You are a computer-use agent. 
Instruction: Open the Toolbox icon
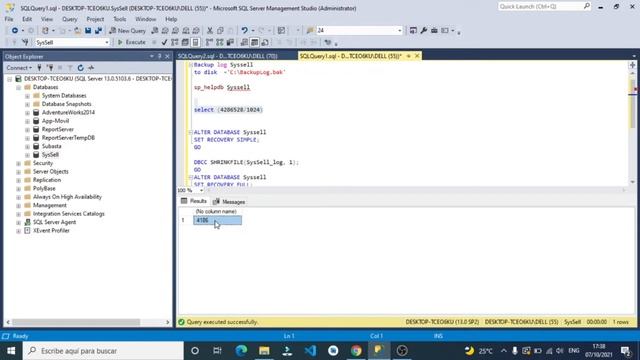pyautogui.click(x=434, y=31)
